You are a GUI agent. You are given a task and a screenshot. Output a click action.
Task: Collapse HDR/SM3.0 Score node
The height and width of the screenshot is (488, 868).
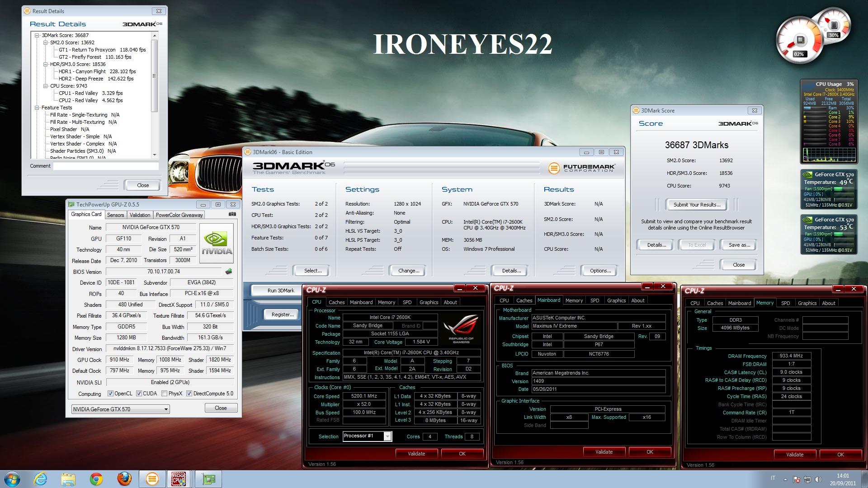[46, 64]
